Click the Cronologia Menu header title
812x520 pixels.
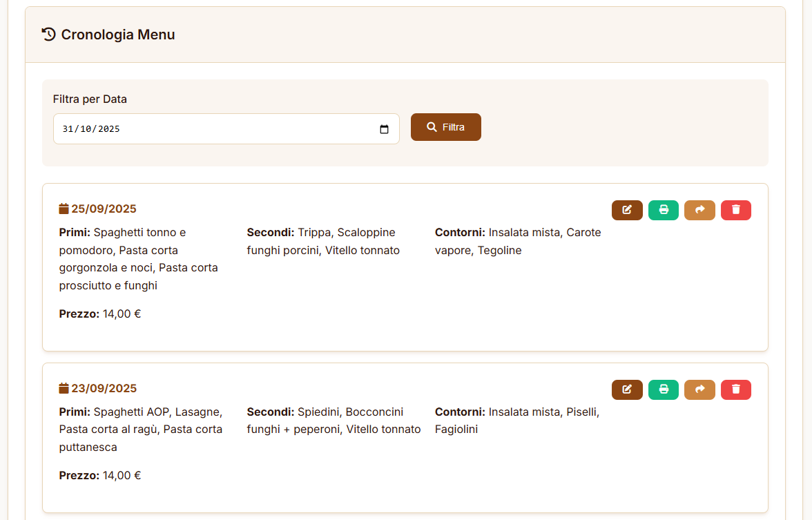[x=117, y=35]
